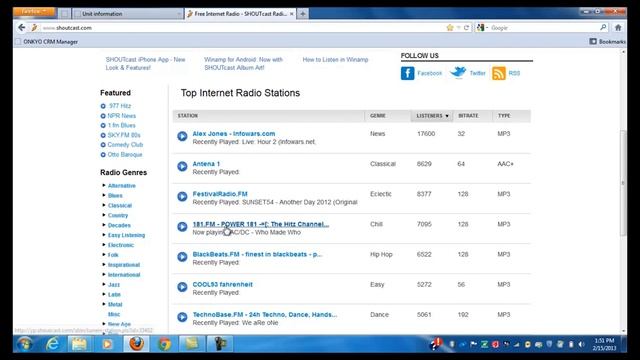Open a new browser tab
This screenshot has height=360, width=640.
click(302, 14)
